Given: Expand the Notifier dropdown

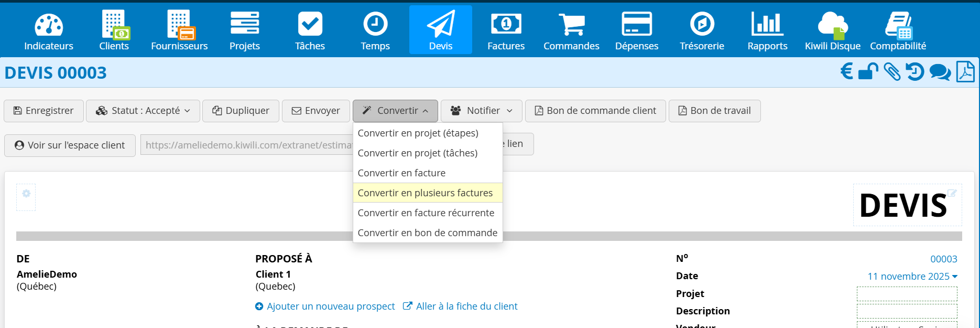Looking at the screenshot, I should pos(481,111).
